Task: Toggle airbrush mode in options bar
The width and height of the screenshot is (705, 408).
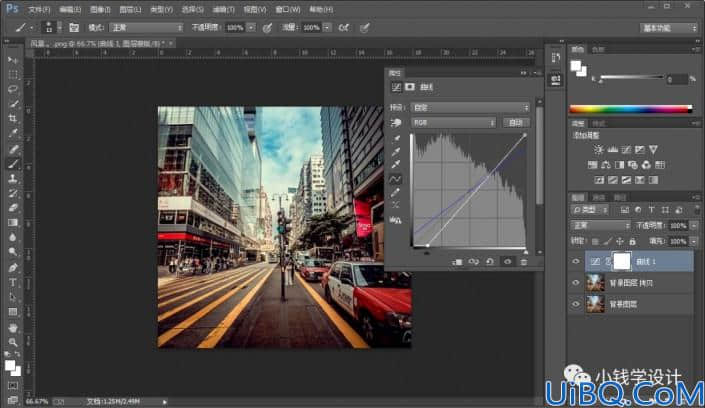Action: click(x=344, y=28)
